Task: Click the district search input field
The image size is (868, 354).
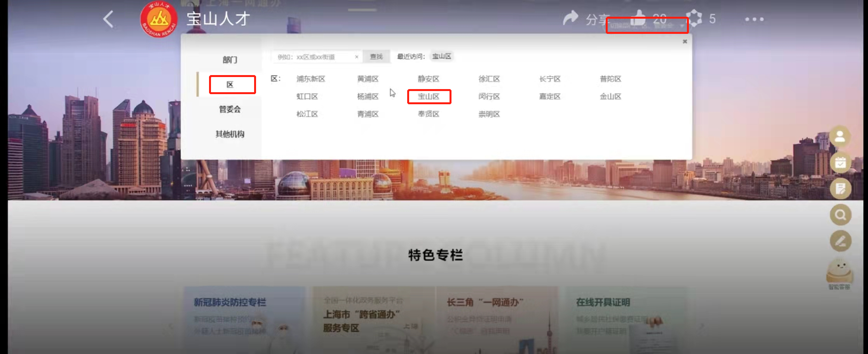Action: pyautogui.click(x=313, y=57)
